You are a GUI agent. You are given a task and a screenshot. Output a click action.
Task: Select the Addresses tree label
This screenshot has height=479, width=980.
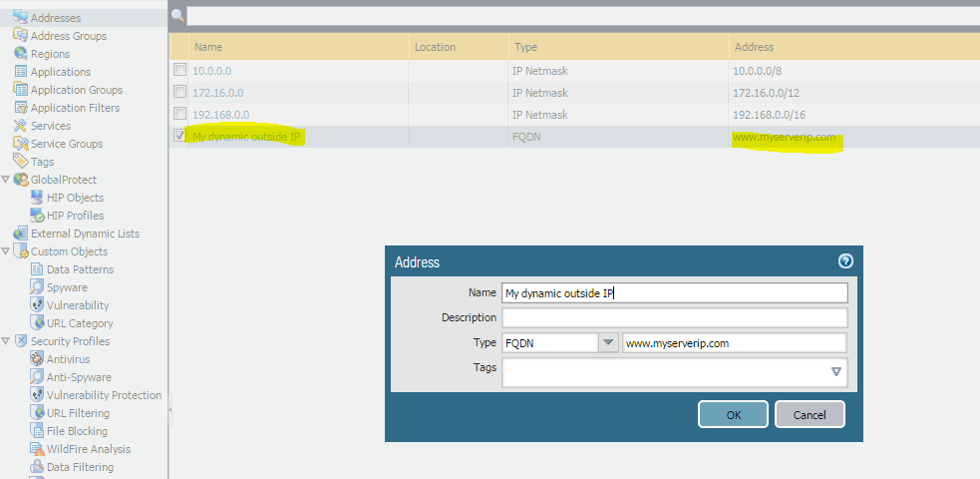(x=56, y=18)
